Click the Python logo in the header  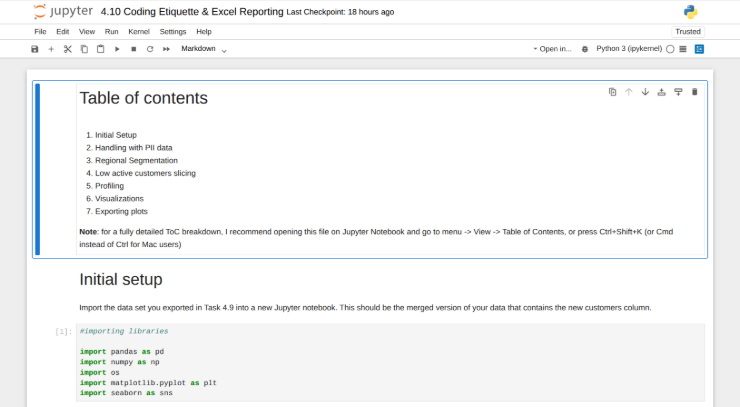click(690, 12)
